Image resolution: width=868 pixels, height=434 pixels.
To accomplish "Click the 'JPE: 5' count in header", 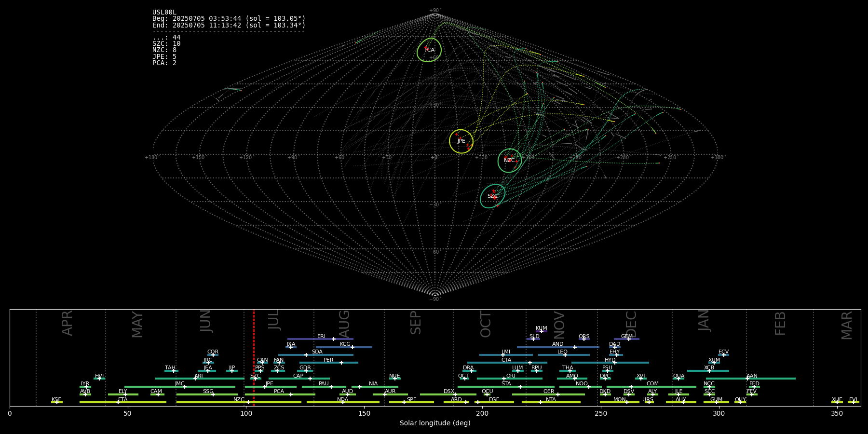I will (164, 57).
